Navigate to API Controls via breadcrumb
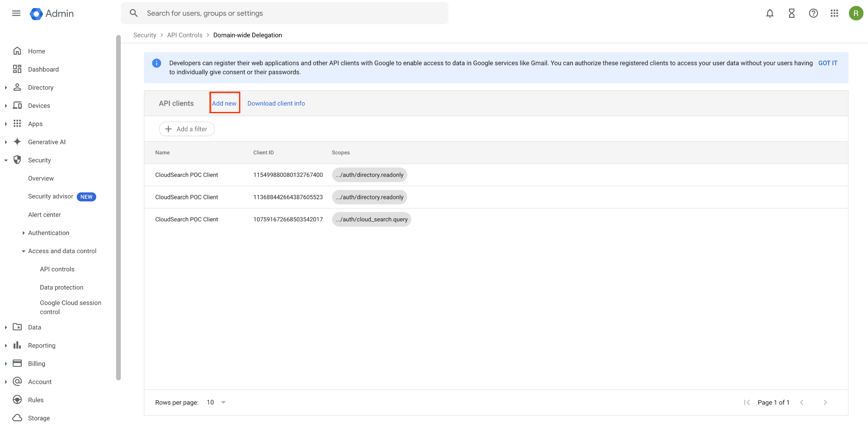 (184, 35)
